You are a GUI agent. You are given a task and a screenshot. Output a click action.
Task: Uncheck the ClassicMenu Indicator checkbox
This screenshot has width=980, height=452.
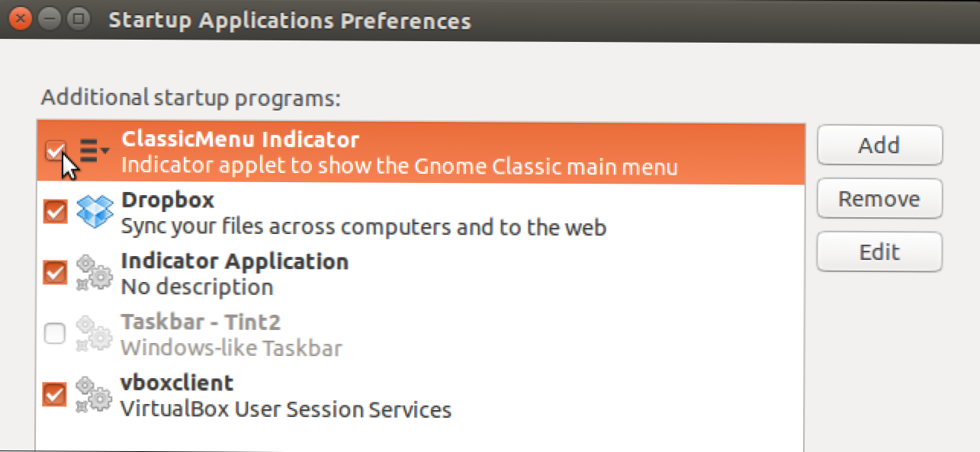(x=55, y=152)
